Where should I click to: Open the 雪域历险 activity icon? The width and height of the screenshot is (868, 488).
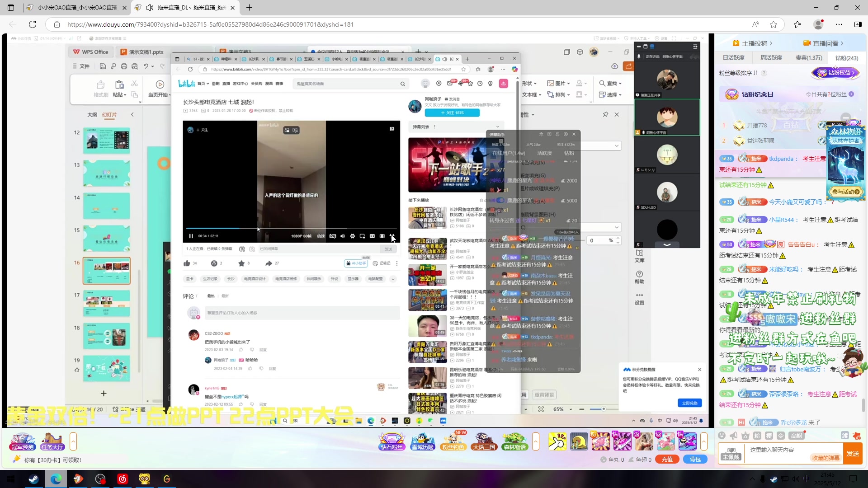(422, 441)
